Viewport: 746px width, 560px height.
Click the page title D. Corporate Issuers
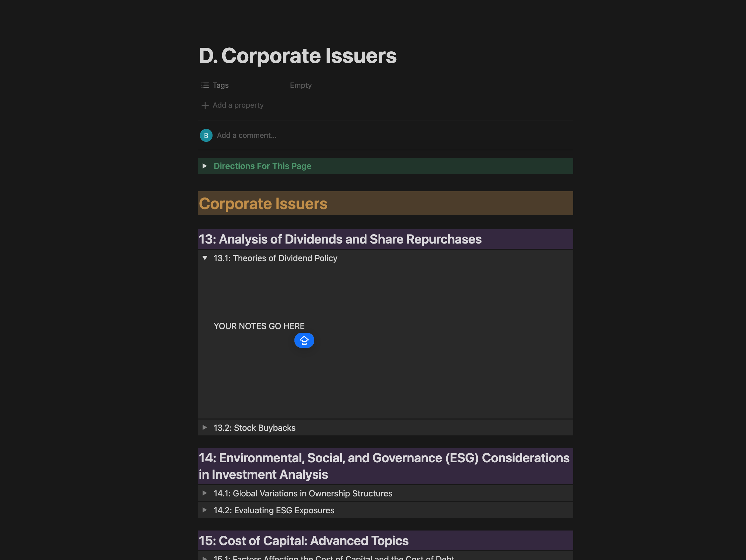click(x=297, y=56)
